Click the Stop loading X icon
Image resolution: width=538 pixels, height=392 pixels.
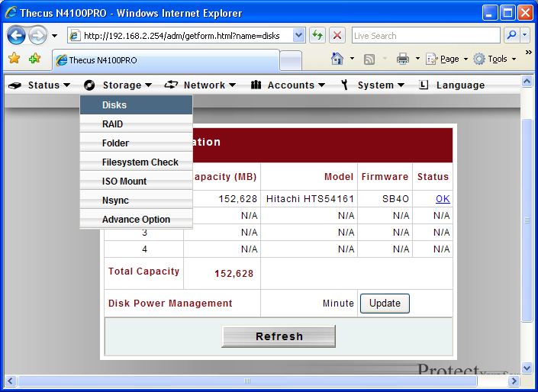337,36
